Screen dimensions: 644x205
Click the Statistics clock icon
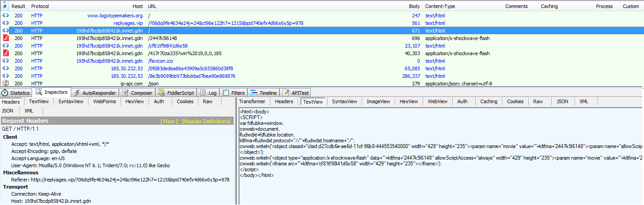(5, 93)
